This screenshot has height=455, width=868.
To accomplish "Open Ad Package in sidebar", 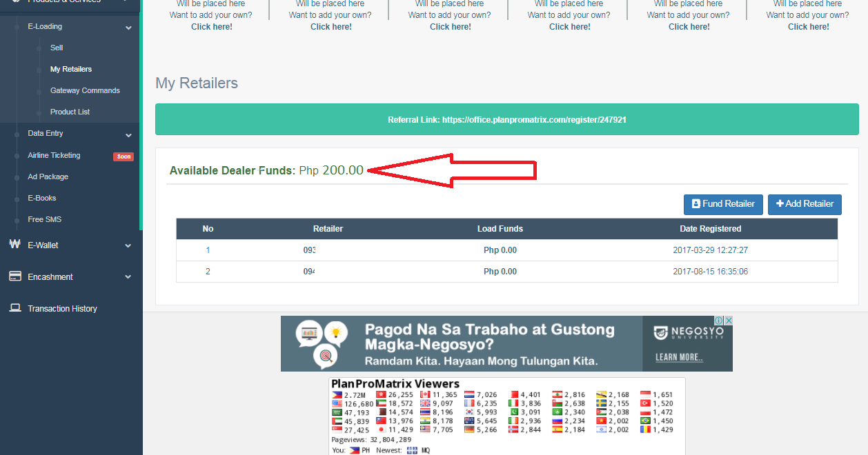I will [x=48, y=176].
